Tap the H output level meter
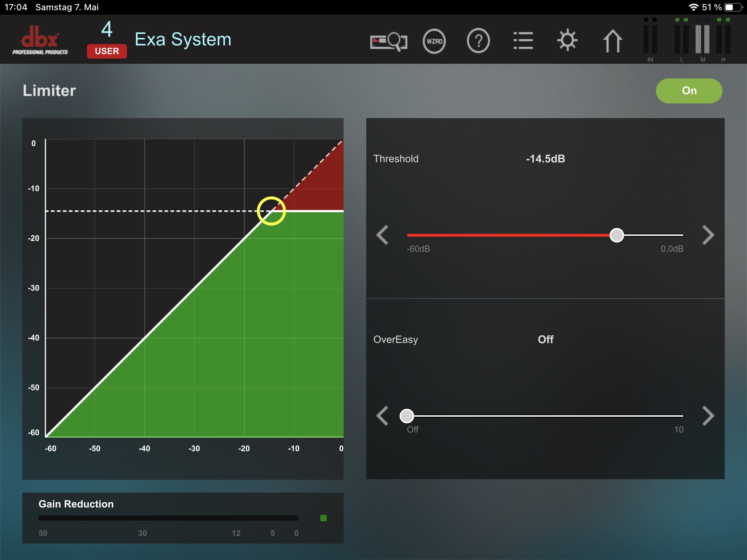Image resolution: width=747 pixels, height=560 pixels. click(x=723, y=39)
